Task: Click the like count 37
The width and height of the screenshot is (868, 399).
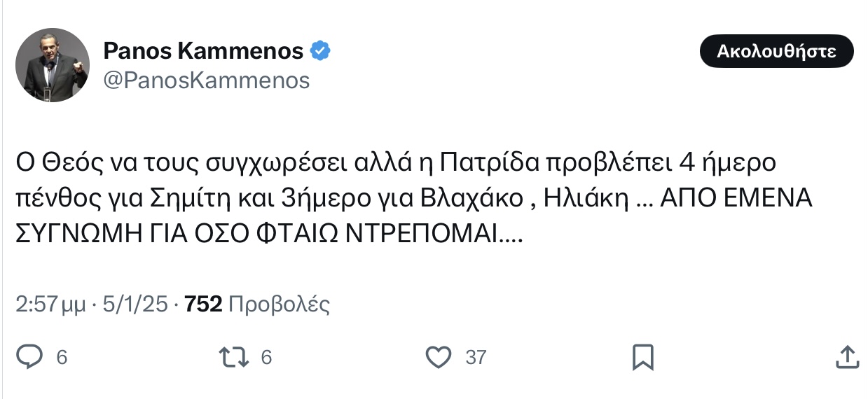Action: [x=476, y=358]
